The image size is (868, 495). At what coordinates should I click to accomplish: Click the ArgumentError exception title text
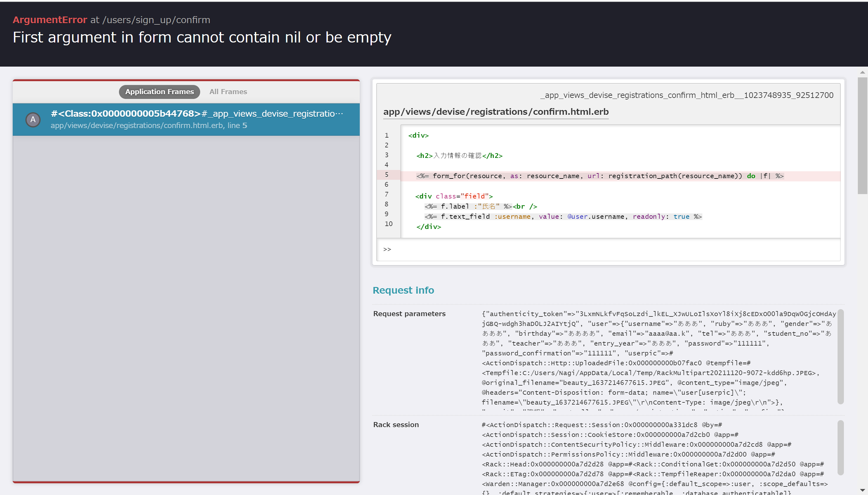[50, 20]
